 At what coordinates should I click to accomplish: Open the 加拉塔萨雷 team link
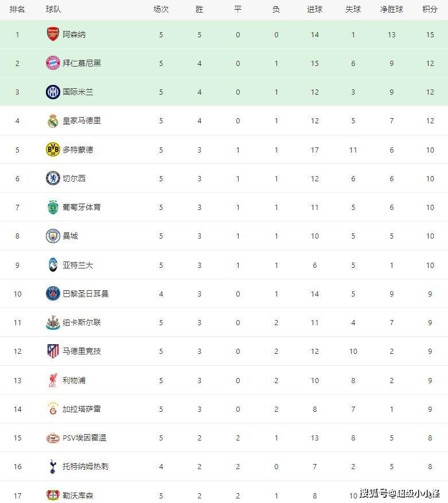81,409
